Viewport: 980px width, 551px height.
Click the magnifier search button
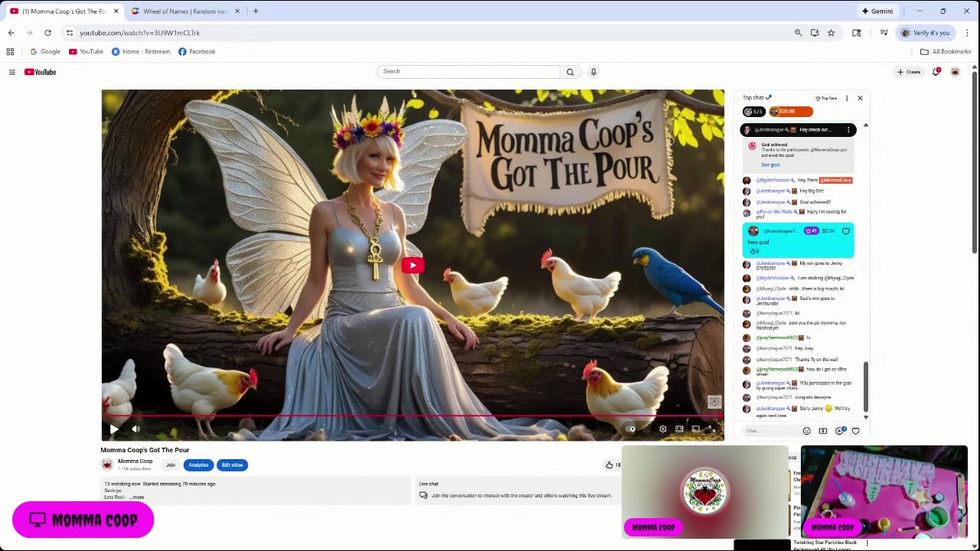pos(570,72)
